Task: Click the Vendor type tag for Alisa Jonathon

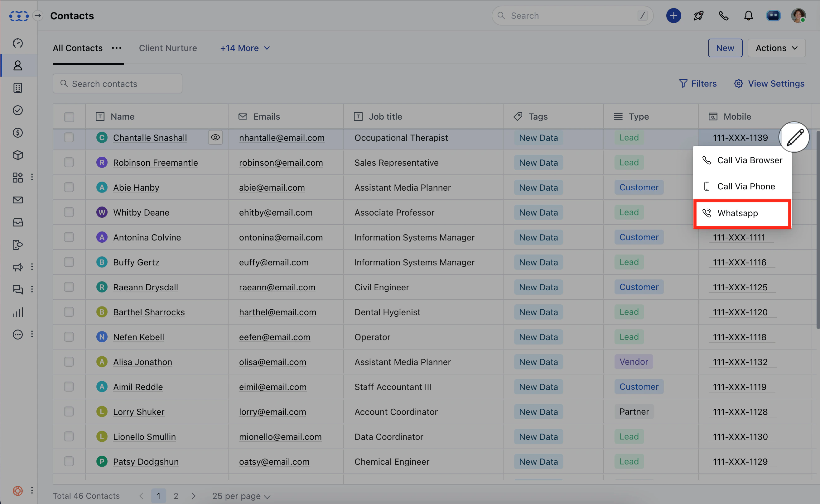Action: (x=634, y=362)
